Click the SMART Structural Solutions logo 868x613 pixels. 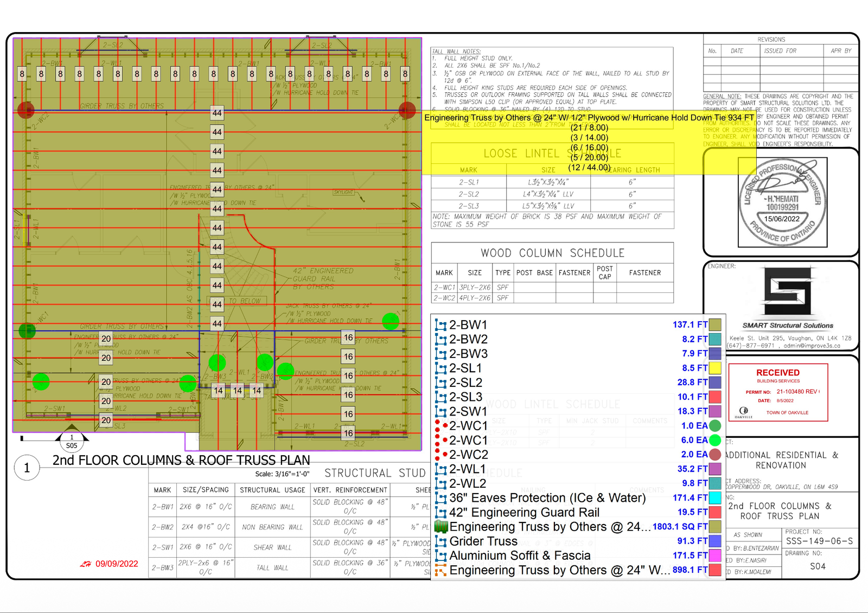787,298
